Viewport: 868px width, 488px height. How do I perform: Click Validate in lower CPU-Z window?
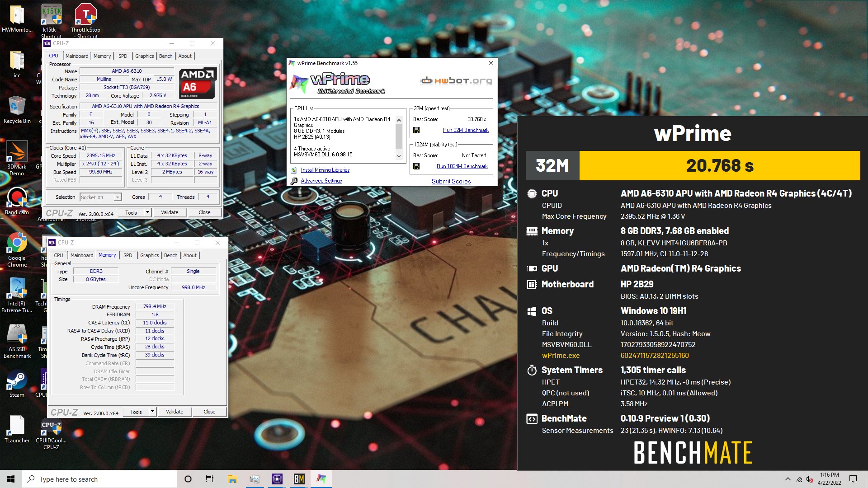pos(175,412)
